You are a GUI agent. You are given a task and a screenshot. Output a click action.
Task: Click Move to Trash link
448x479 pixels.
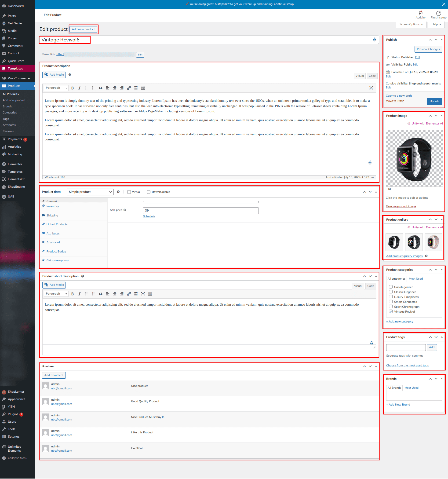pyautogui.click(x=395, y=101)
